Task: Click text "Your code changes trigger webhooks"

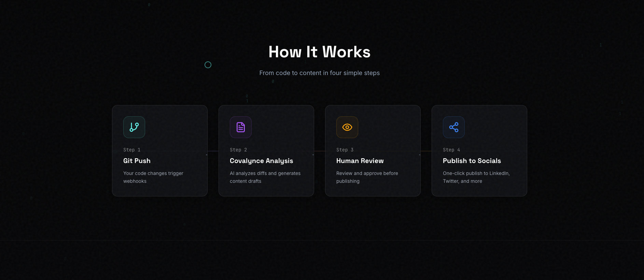Action: pyautogui.click(x=153, y=177)
